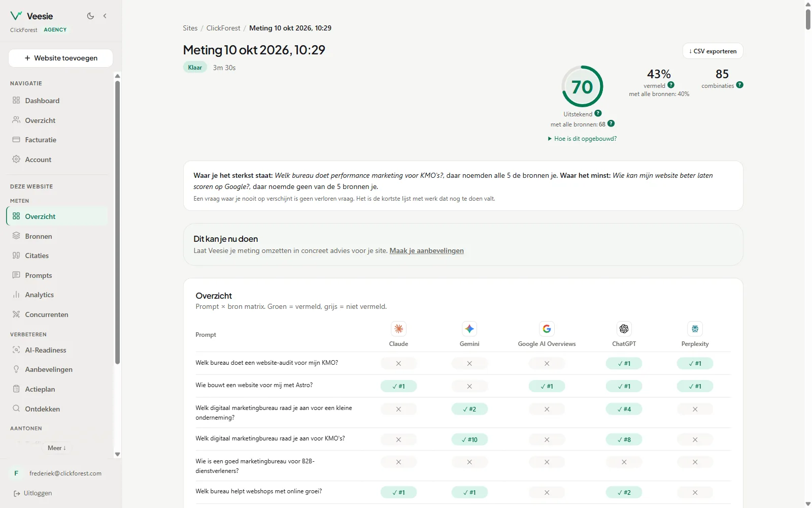Toggle dark mode moon icon
The width and height of the screenshot is (812, 508).
(90, 16)
